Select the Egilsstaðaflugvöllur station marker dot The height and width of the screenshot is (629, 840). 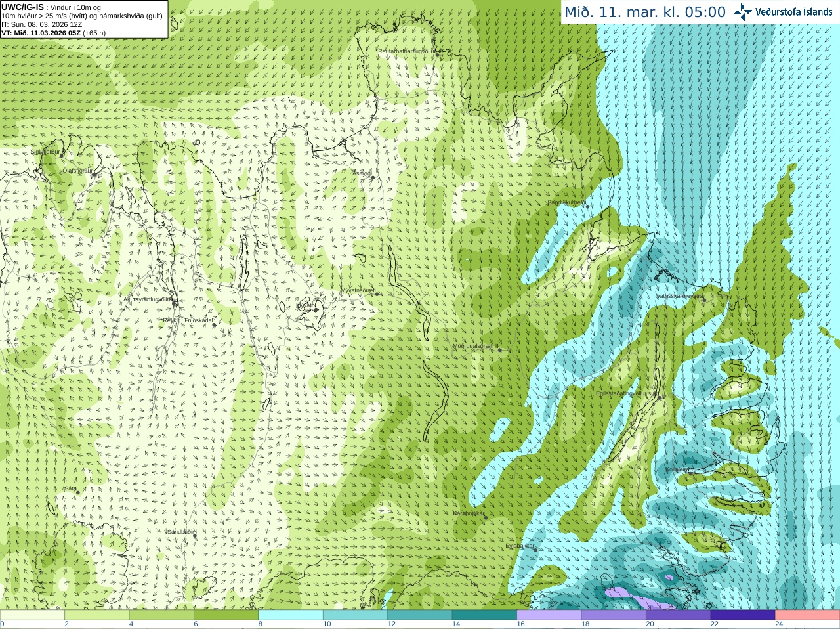pos(660,397)
